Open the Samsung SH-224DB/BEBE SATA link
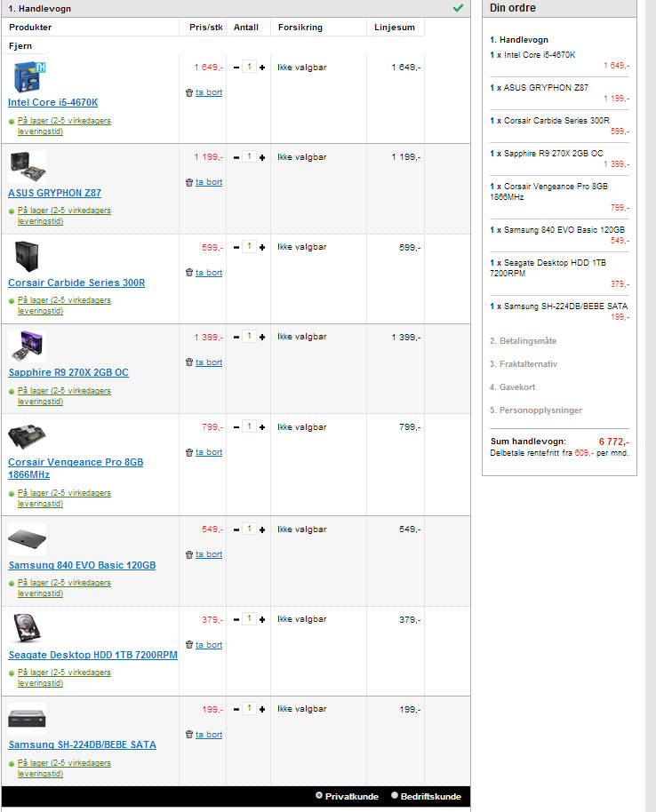Screen dimensions: 656x812 click(x=83, y=744)
